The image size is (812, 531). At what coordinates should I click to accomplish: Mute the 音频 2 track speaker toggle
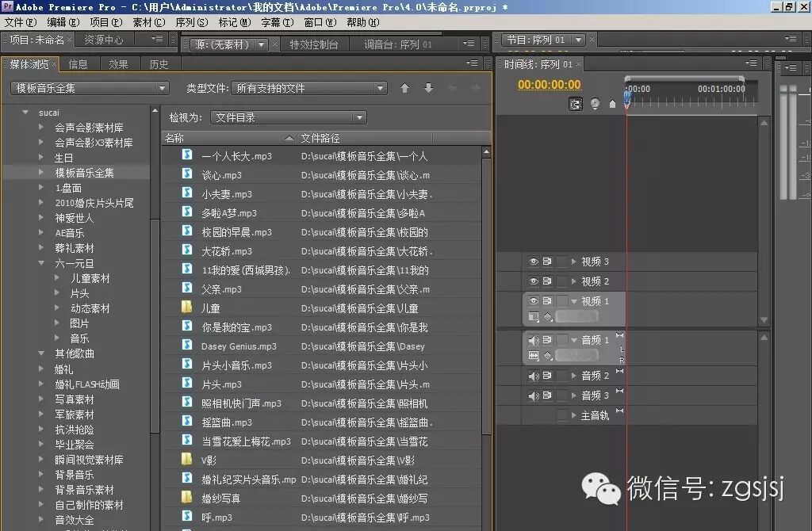click(x=534, y=376)
